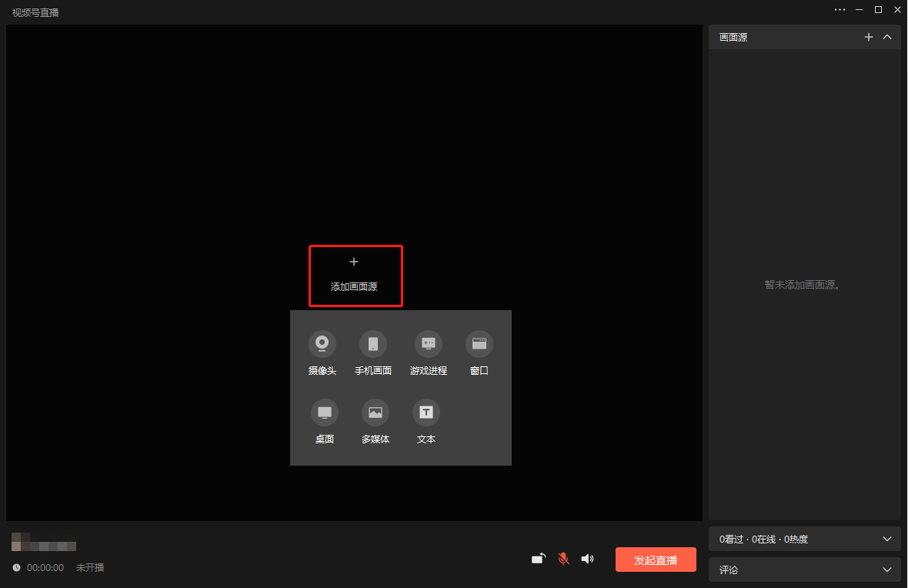Open the more options menu in the title bar
The width and height of the screenshot is (908, 588).
click(x=840, y=10)
